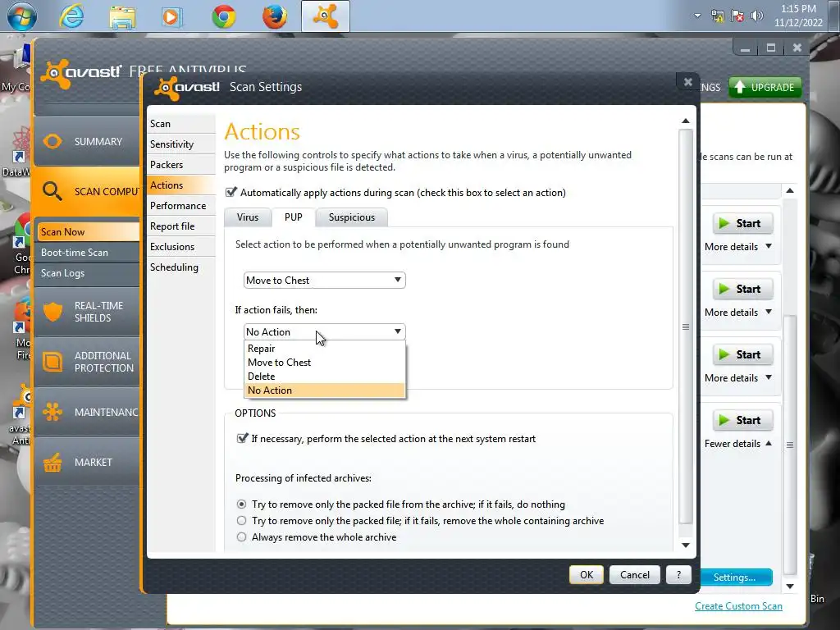Expand second More details in scan list
Image resolution: width=840 pixels, height=630 pixels.
(738, 313)
